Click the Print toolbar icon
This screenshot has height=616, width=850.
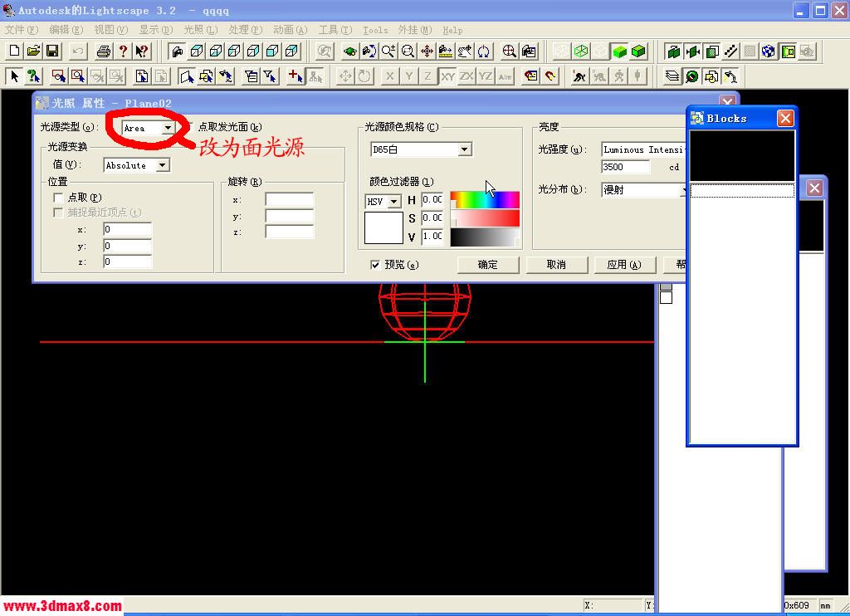tap(104, 51)
